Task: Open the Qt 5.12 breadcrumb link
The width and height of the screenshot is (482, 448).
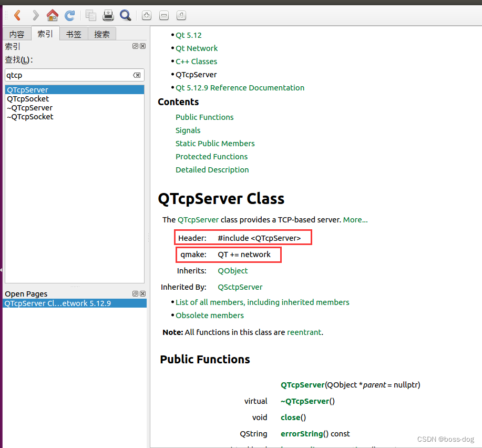Action: point(188,35)
